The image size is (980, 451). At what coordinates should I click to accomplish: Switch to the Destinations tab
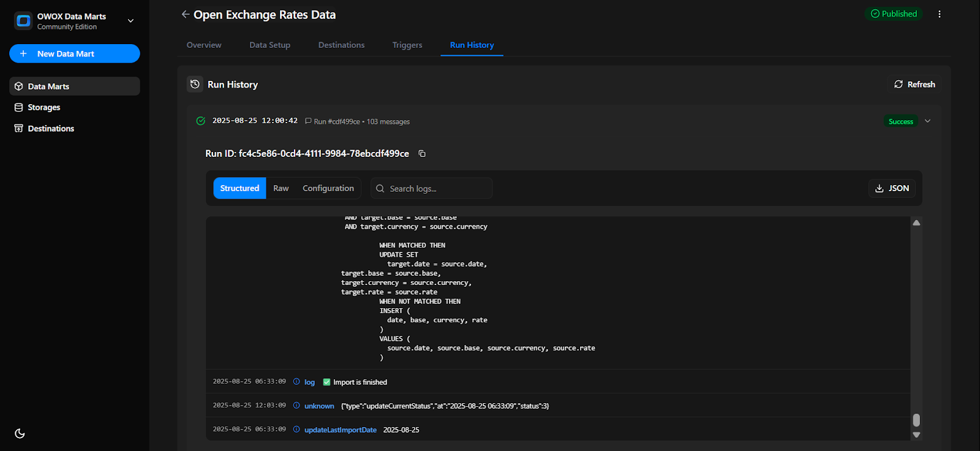tap(341, 45)
